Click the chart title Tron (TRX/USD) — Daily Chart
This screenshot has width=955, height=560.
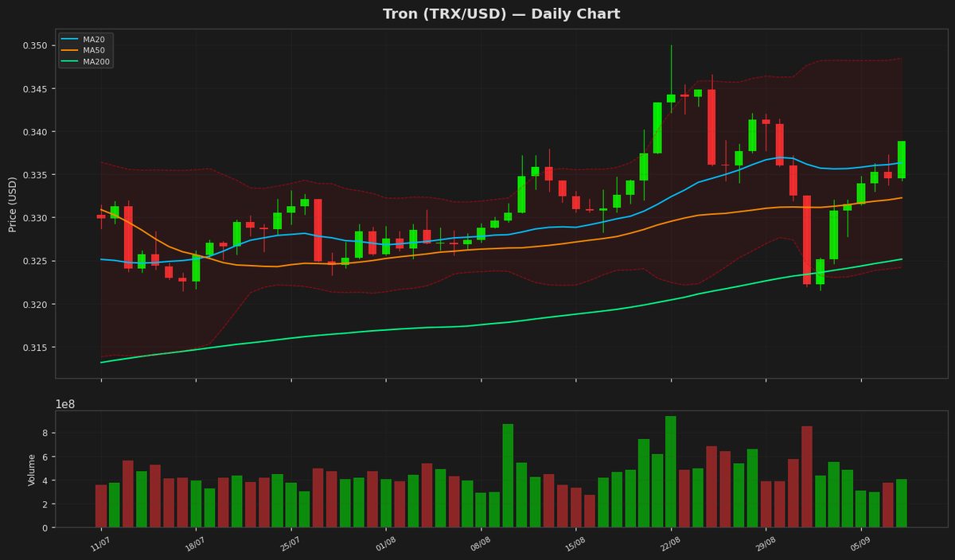pos(501,14)
